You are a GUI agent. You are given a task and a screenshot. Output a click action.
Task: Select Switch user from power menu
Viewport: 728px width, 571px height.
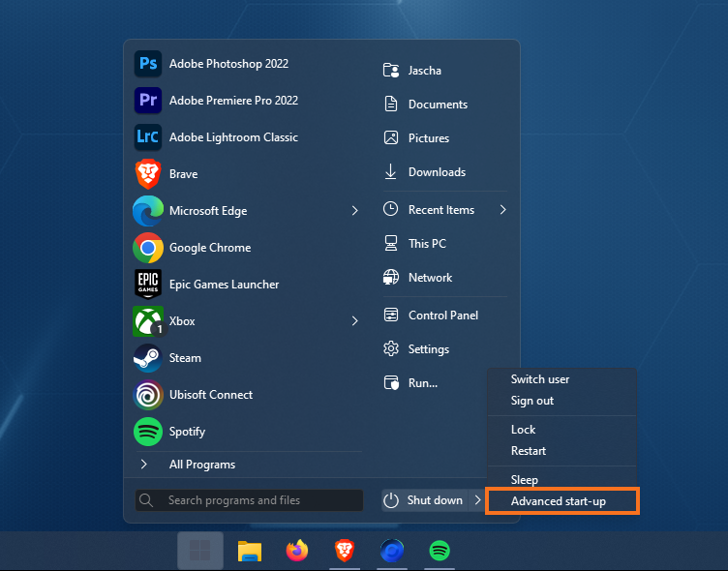click(x=540, y=379)
